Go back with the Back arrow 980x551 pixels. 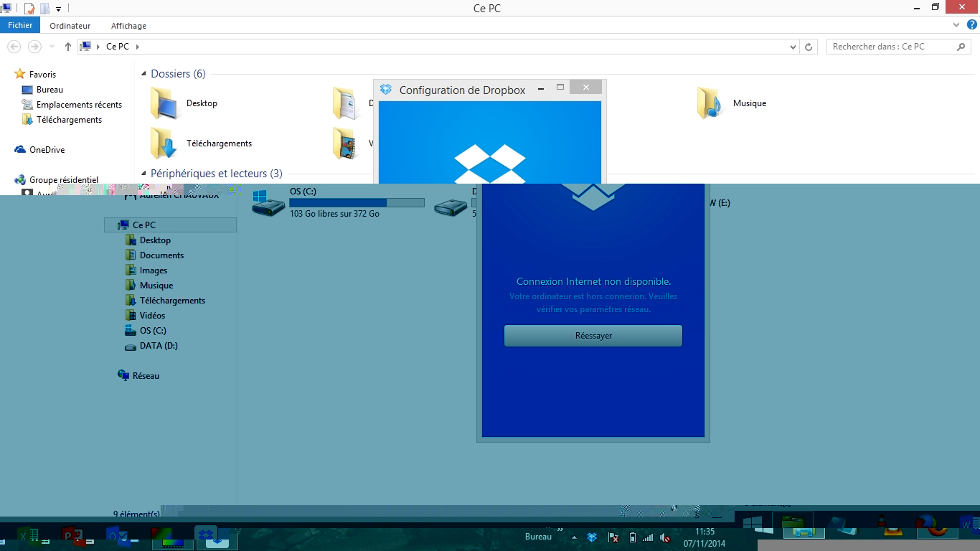pos(14,47)
